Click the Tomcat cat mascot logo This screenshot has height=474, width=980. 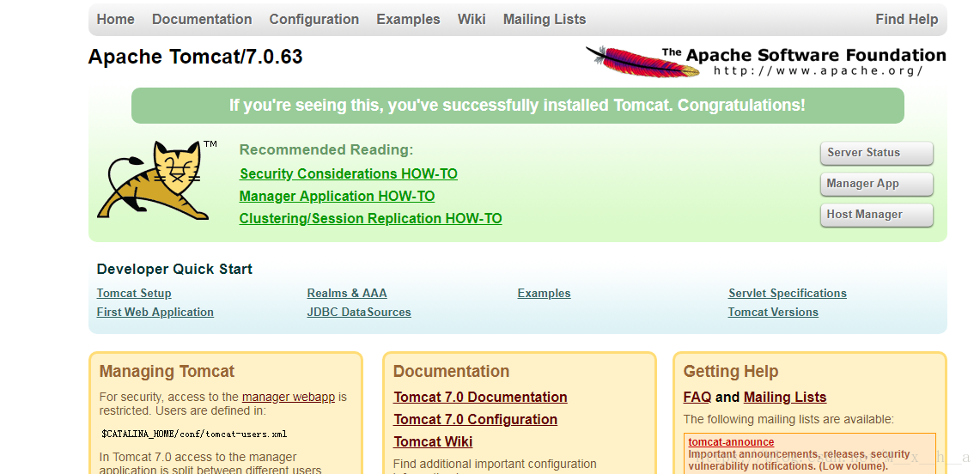tap(156, 179)
